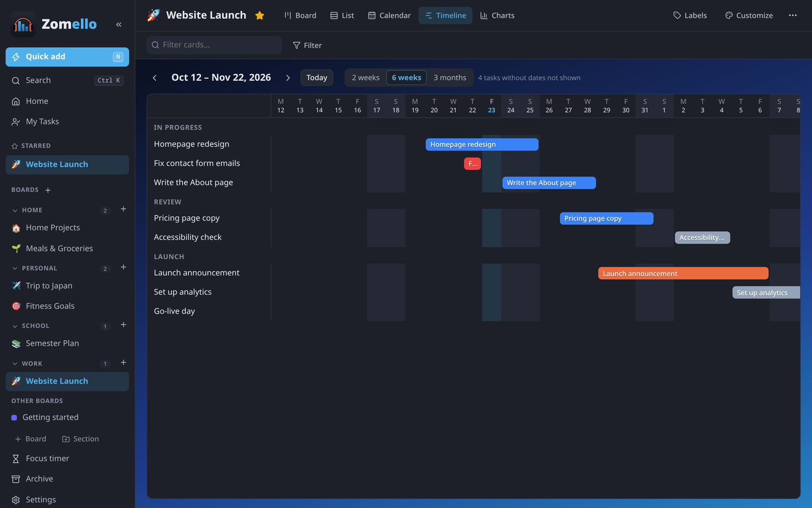Image resolution: width=812 pixels, height=508 pixels.
Task: Click the Pricing page copy bar
Action: [606, 218]
